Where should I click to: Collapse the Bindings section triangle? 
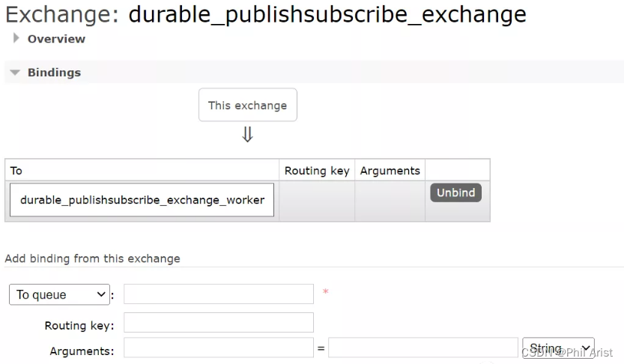click(15, 73)
